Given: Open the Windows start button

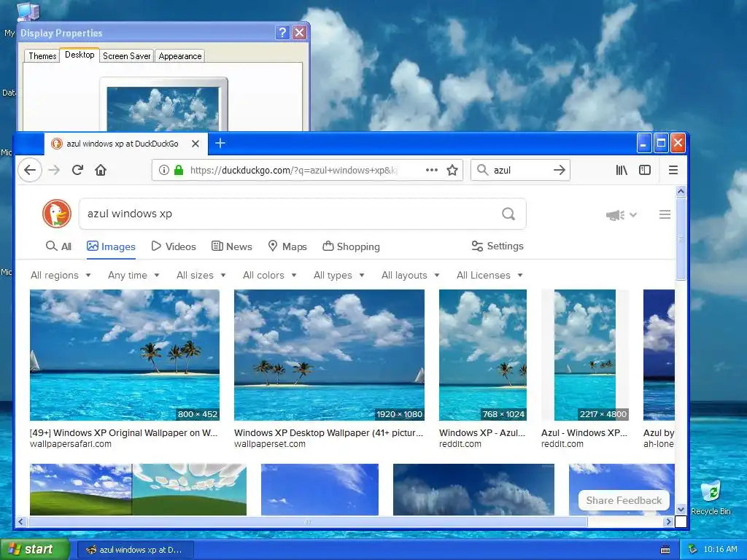Looking at the screenshot, I should pos(34,550).
